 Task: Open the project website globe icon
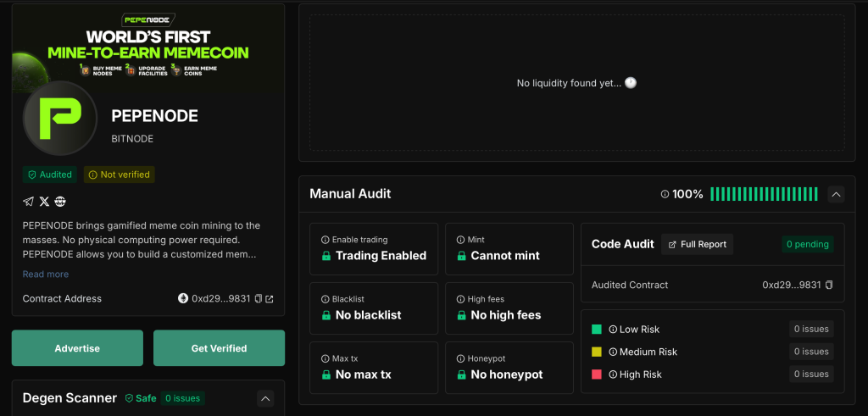60,202
